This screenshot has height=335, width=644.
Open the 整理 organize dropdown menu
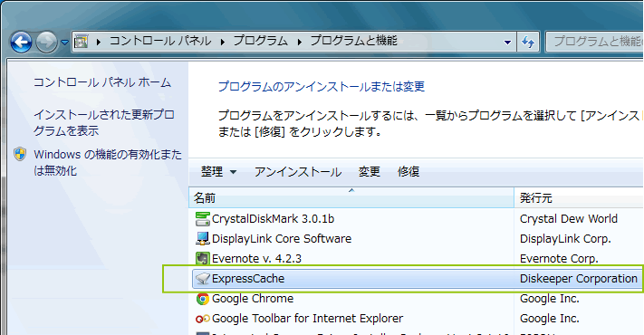pos(218,172)
